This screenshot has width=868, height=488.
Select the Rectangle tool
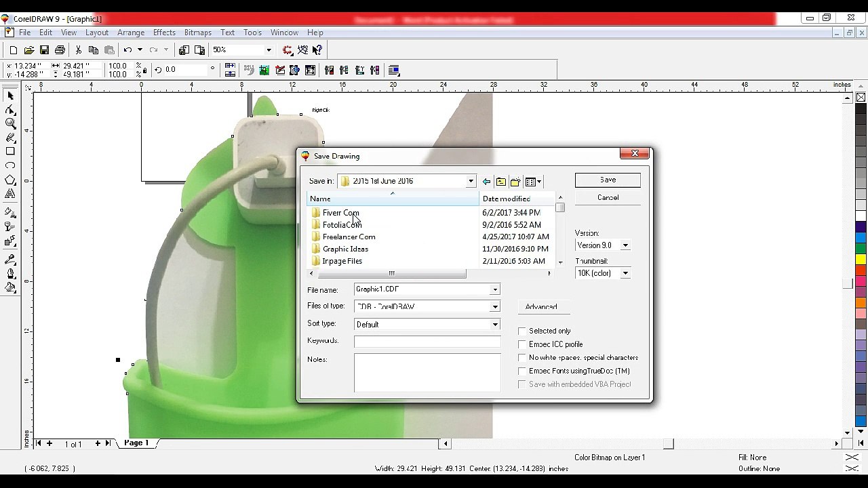point(10,151)
